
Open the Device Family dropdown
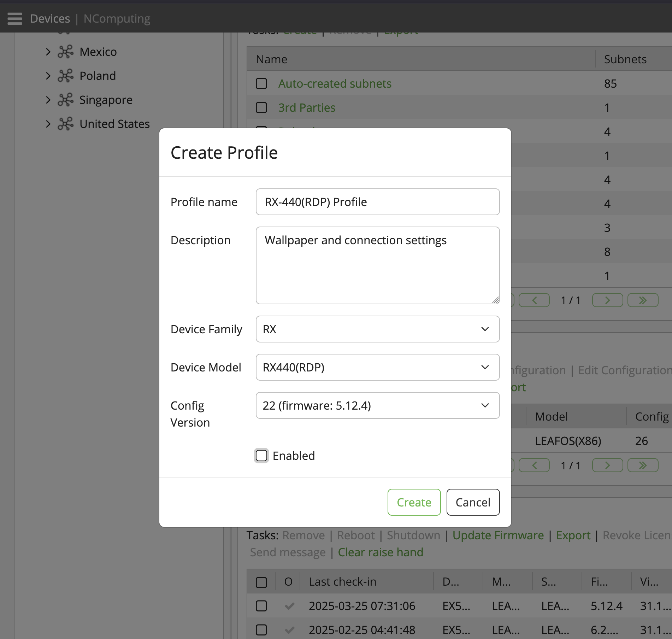pos(377,329)
